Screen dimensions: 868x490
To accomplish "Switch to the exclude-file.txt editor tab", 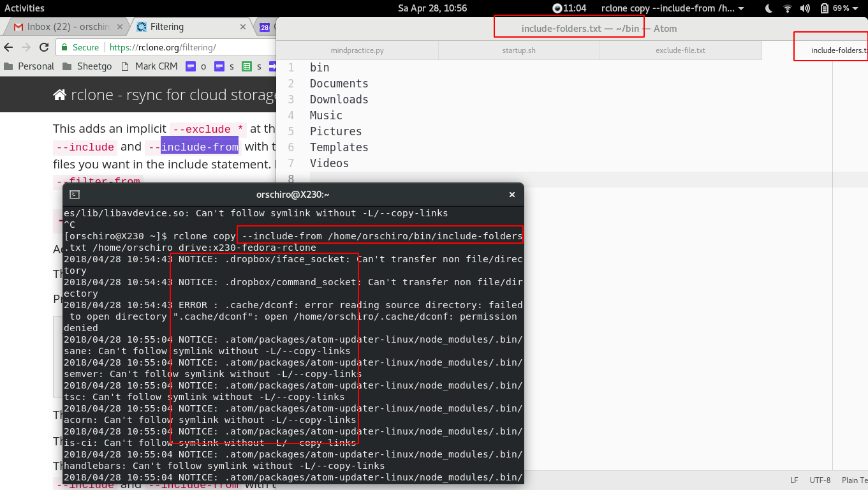I will pos(680,50).
